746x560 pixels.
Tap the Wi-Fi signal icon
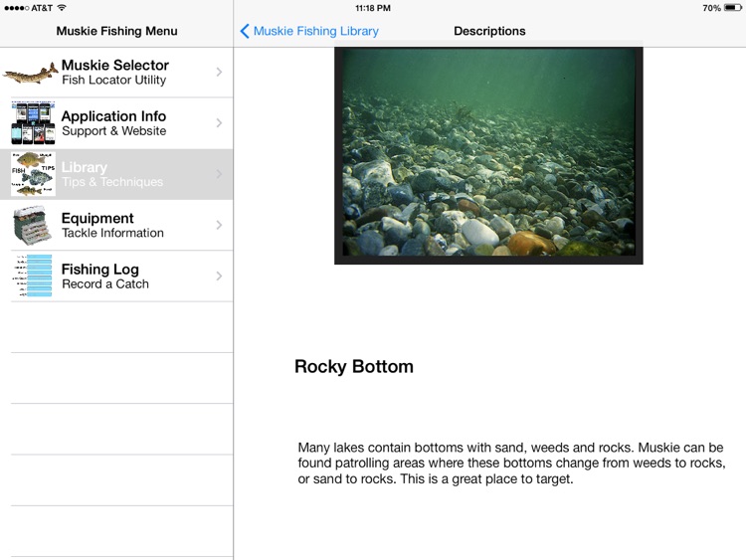62,8
